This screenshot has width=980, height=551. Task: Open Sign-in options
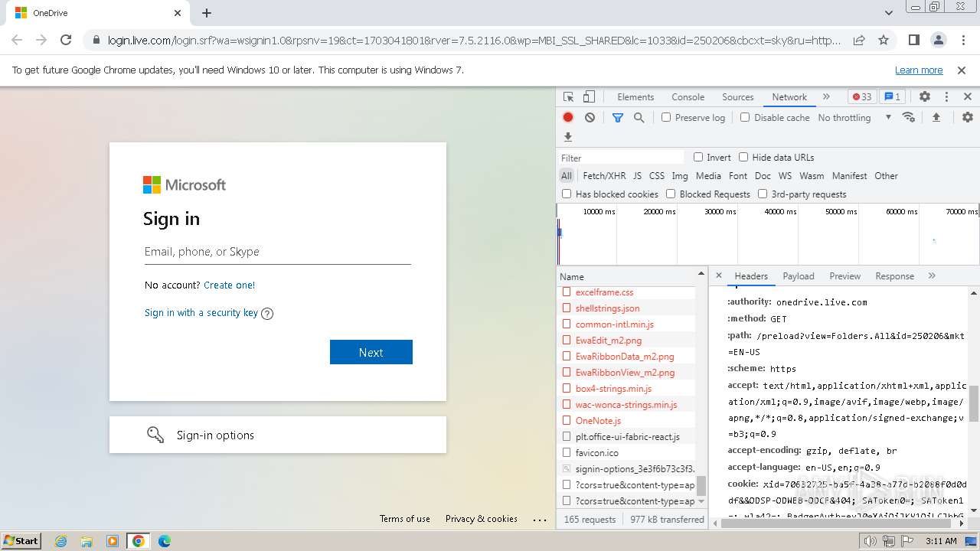pos(278,435)
